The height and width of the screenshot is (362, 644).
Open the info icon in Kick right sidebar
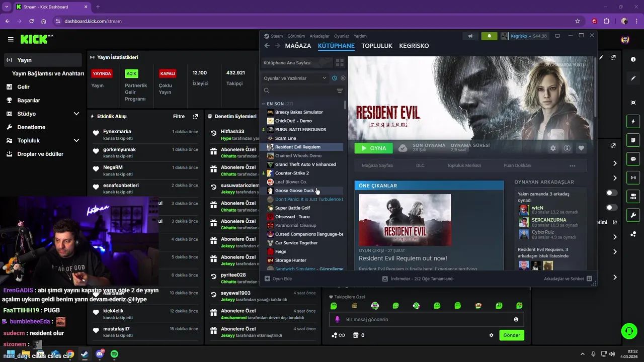633,59
